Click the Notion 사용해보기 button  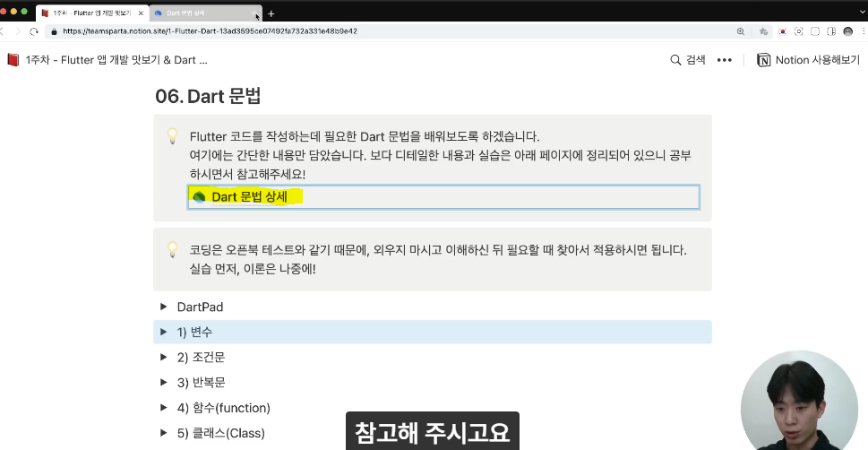click(x=808, y=60)
